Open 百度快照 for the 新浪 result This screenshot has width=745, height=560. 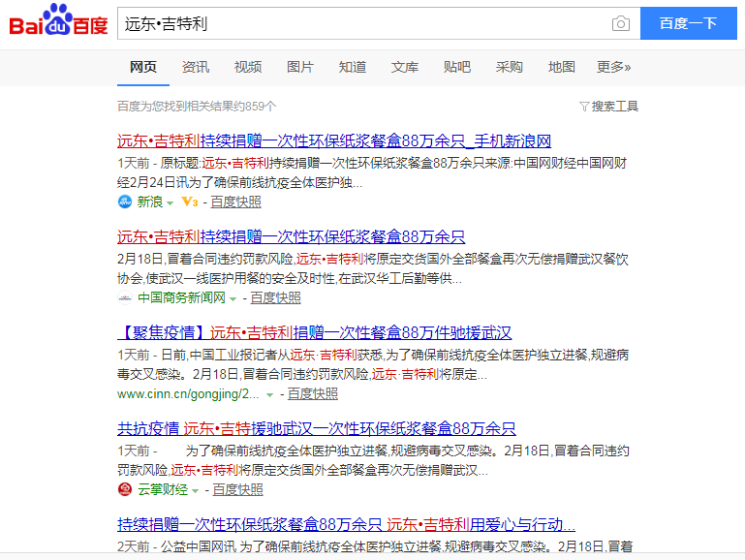(235, 202)
